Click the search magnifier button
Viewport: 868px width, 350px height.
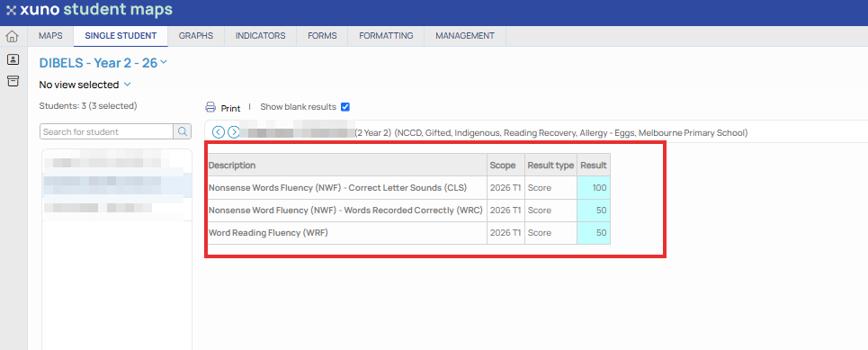(182, 131)
